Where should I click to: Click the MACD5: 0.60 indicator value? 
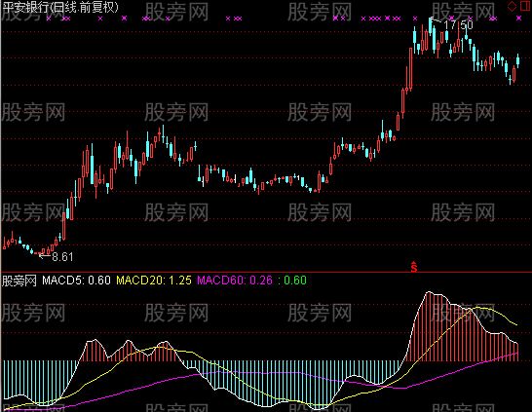pos(76,281)
